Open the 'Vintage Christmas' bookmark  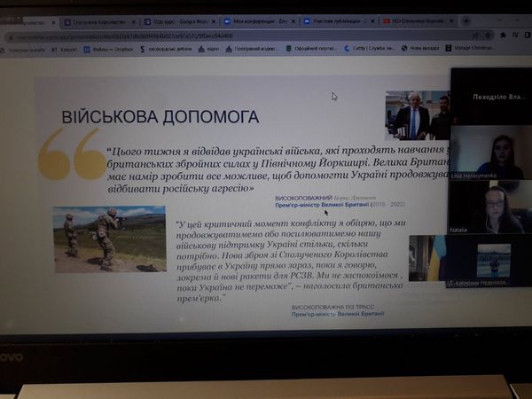click(470, 48)
